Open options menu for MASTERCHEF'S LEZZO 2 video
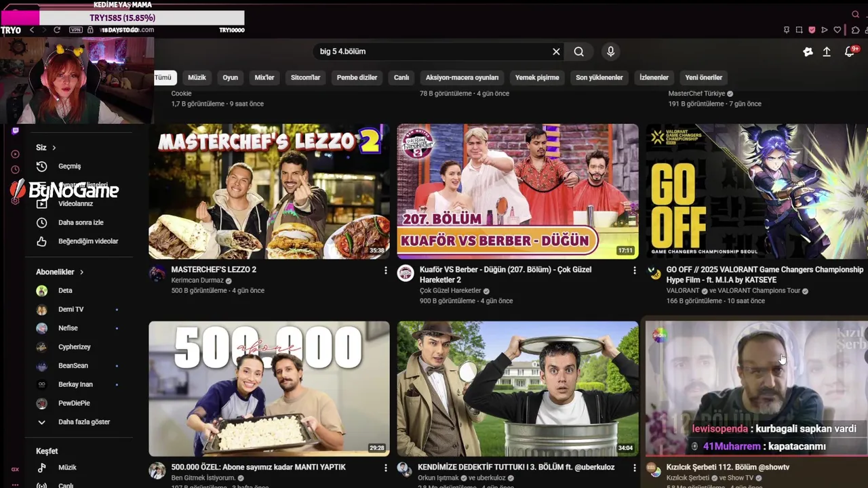Image resolution: width=868 pixels, height=488 pixels. [x=385, y=270]
